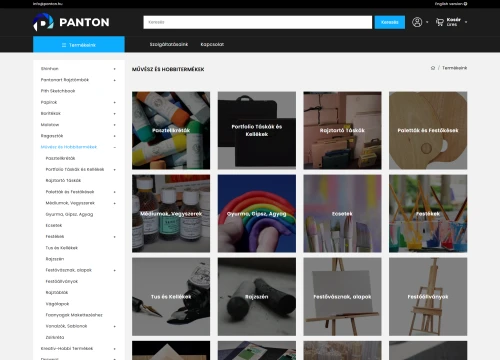Open the Portfolio Táskák és Kellékek tile

pyautogui.click(x=257, y=131)
